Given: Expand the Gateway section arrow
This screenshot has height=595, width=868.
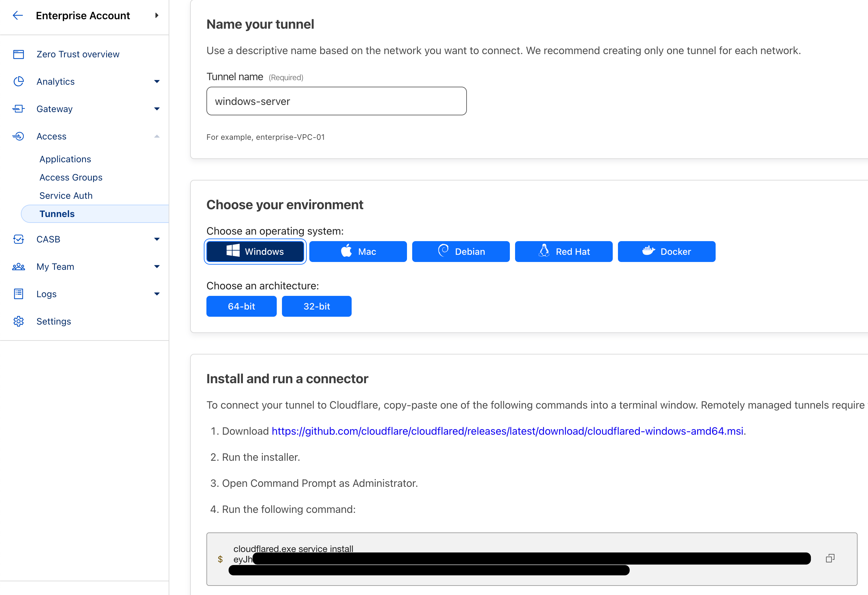Looking at the screenshot, I should [157, 109].
